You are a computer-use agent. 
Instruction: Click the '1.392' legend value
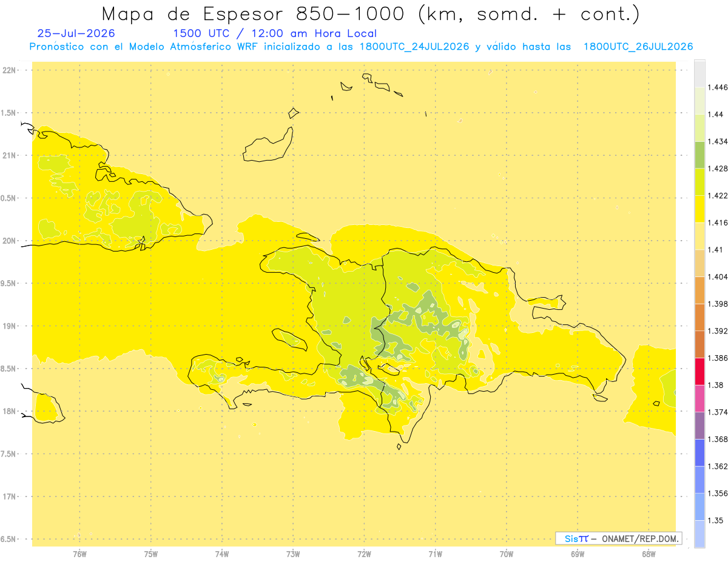(717, 331)
